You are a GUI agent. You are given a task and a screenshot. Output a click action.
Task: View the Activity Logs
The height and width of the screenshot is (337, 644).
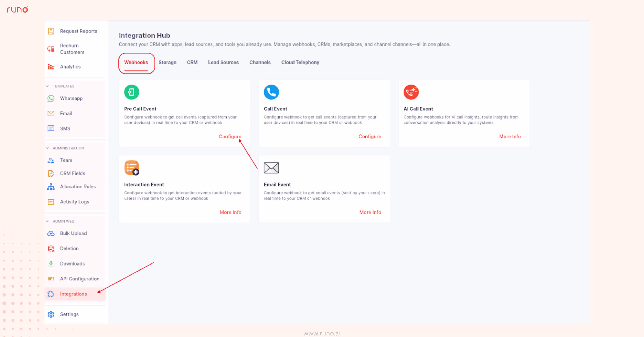tap(74, 202)
